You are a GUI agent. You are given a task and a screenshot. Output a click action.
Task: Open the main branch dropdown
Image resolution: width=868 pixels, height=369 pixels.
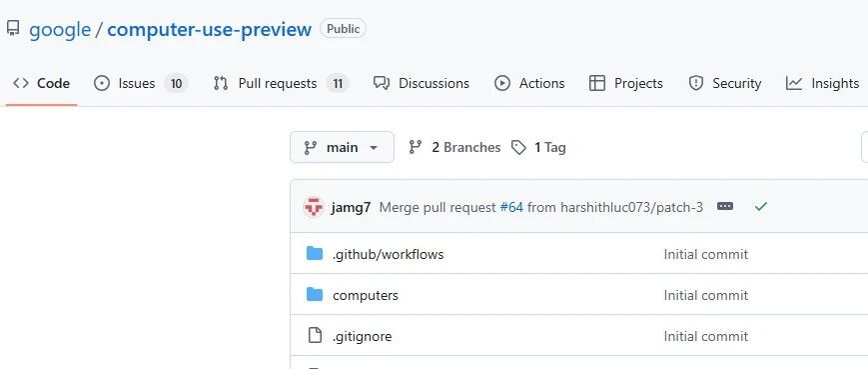coord(343,147)
